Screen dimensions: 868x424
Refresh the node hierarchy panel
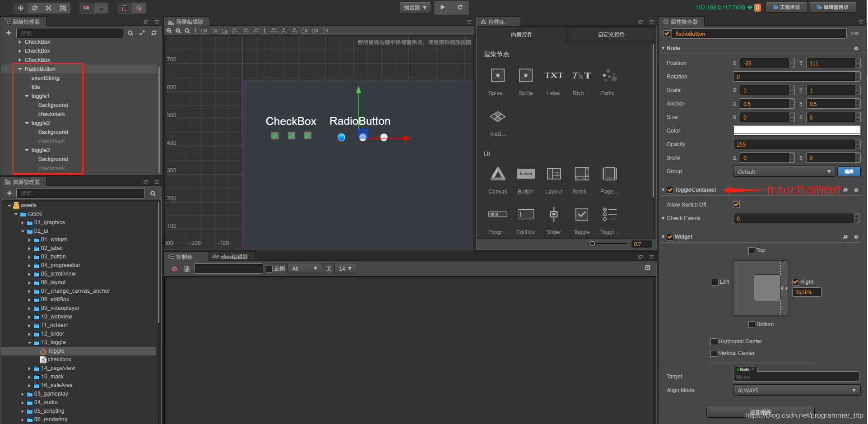coord(154,33)
